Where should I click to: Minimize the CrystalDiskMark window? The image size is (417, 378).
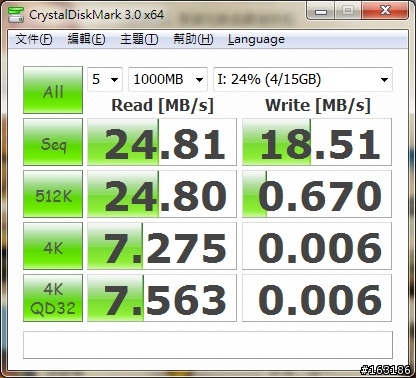point(321,11)
